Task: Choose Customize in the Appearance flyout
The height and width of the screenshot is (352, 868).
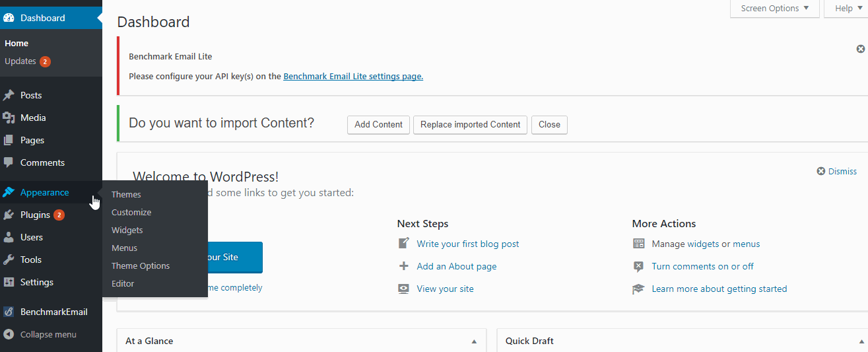Action: [131, 212]
